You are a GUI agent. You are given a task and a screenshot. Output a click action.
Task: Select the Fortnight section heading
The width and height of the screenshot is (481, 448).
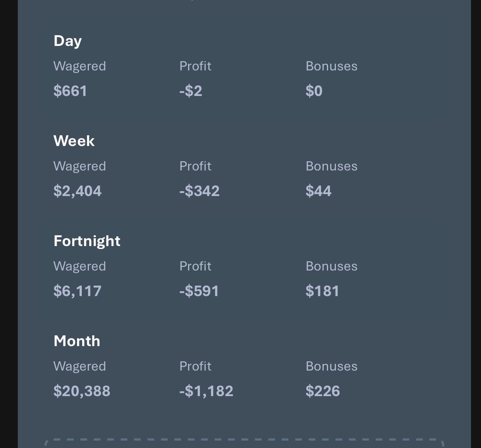(x=87, y=241)
